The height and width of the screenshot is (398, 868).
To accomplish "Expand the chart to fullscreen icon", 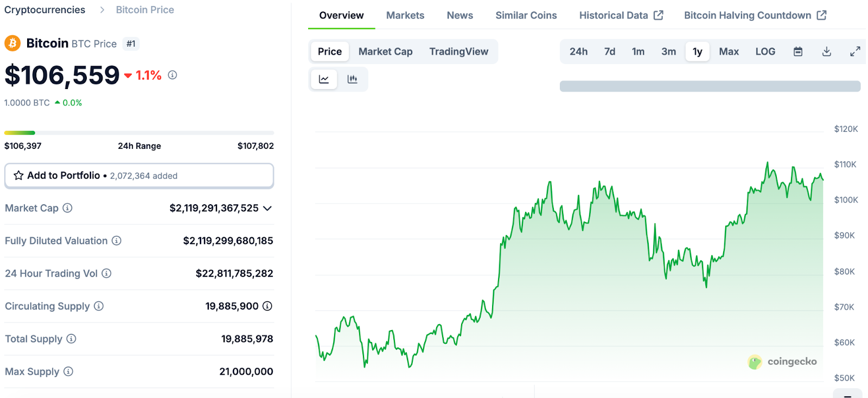I will [855, 52].
